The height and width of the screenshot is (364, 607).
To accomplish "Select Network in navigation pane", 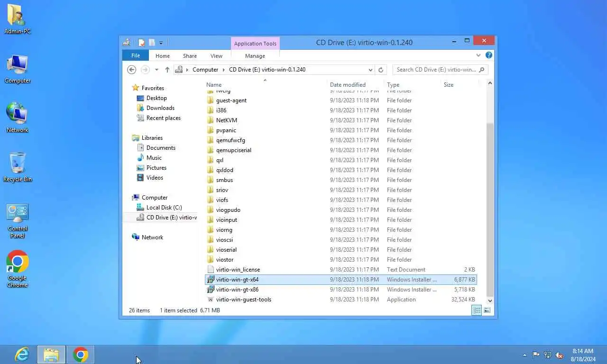I will pos(152,237).
